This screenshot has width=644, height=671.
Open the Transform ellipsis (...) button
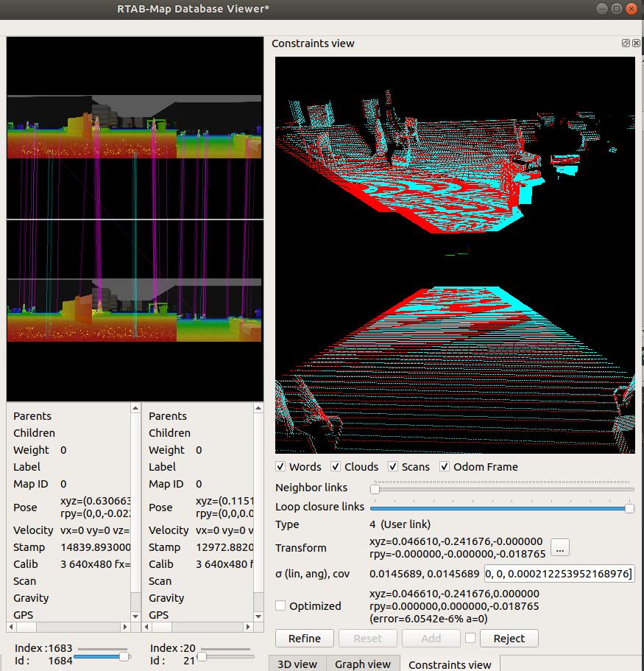[559, 547]
